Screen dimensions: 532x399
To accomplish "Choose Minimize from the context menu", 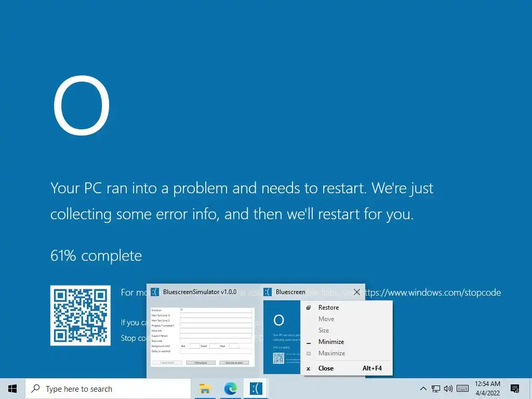I will [347, 342].
